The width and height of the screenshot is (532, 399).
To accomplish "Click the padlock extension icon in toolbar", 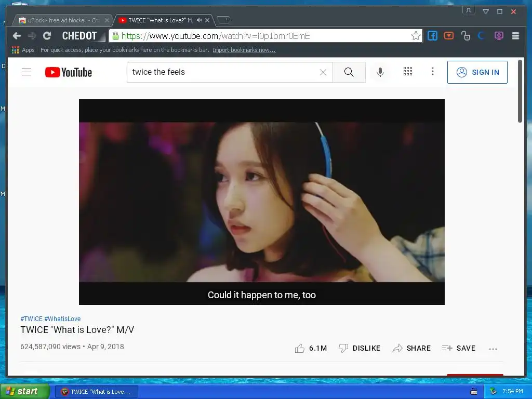I will 466,36.
